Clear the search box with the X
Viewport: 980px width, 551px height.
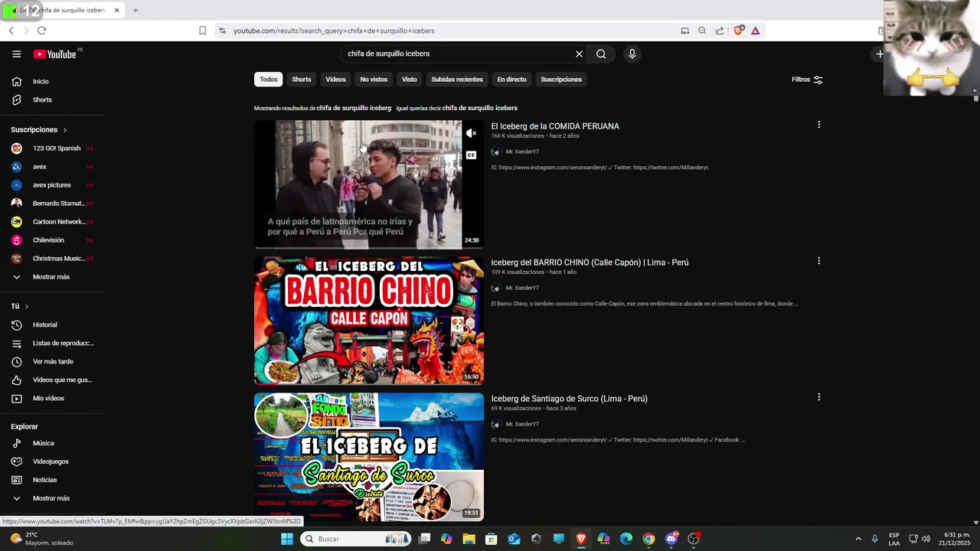pyautogui.click(x=579, y=54)
